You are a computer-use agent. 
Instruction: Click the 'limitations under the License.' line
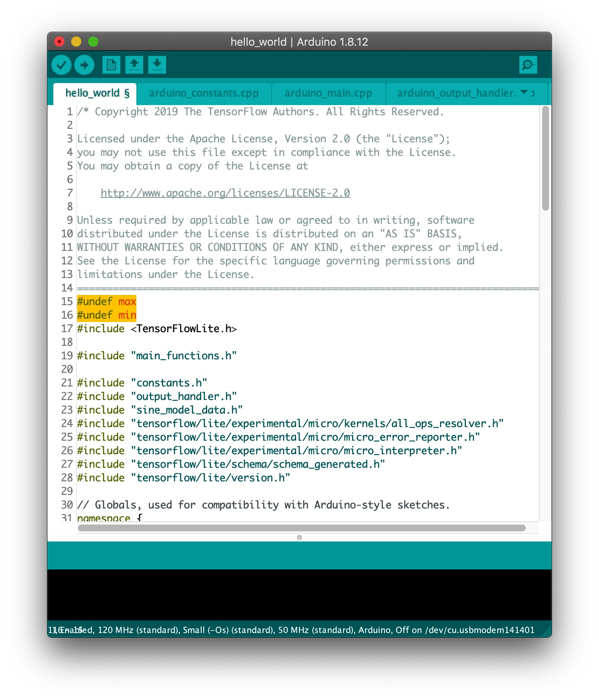[166, 275]
